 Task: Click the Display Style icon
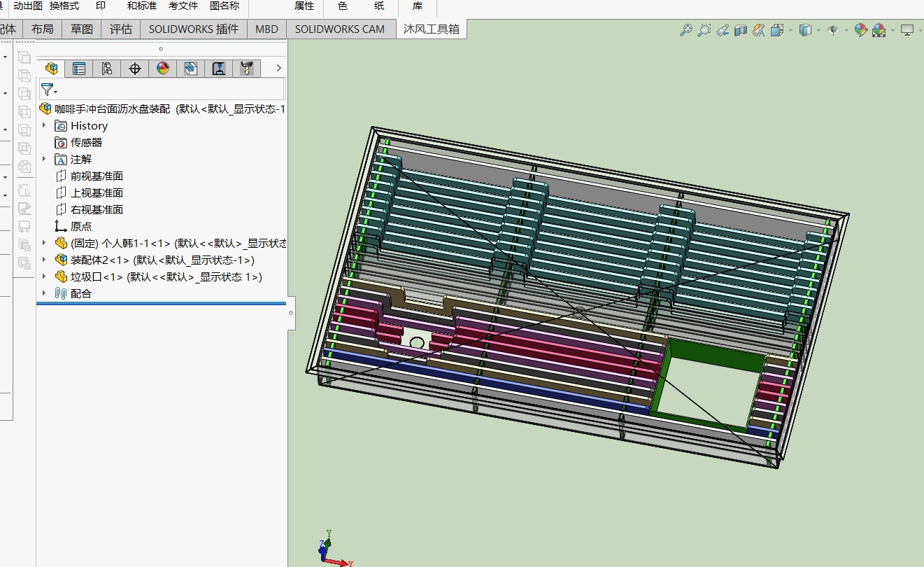tap(806, 30)
